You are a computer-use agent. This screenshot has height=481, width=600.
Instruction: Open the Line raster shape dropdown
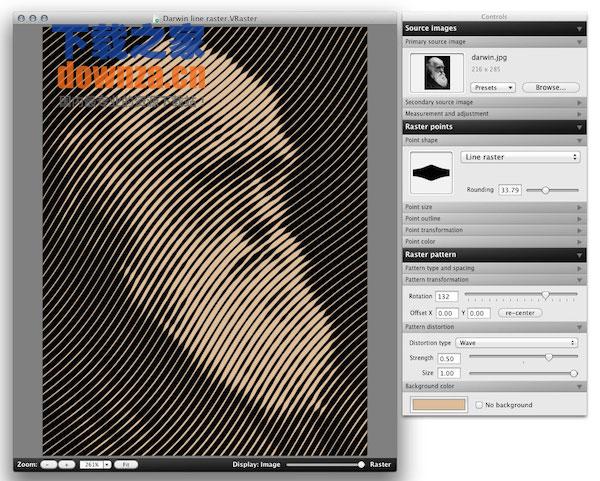pyautogui.click(x=520, y=157)
